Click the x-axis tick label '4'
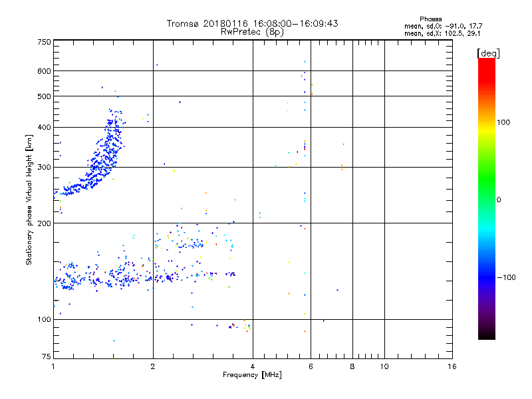This screenshot has height=399, width=532. pyautogui.click(x=253, y=366)
